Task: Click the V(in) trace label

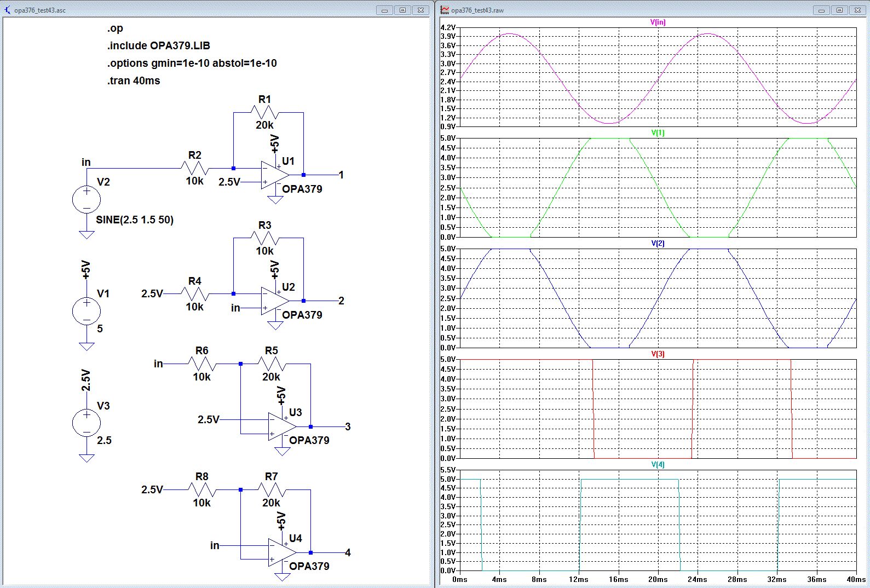Action: tap(658, 22)
